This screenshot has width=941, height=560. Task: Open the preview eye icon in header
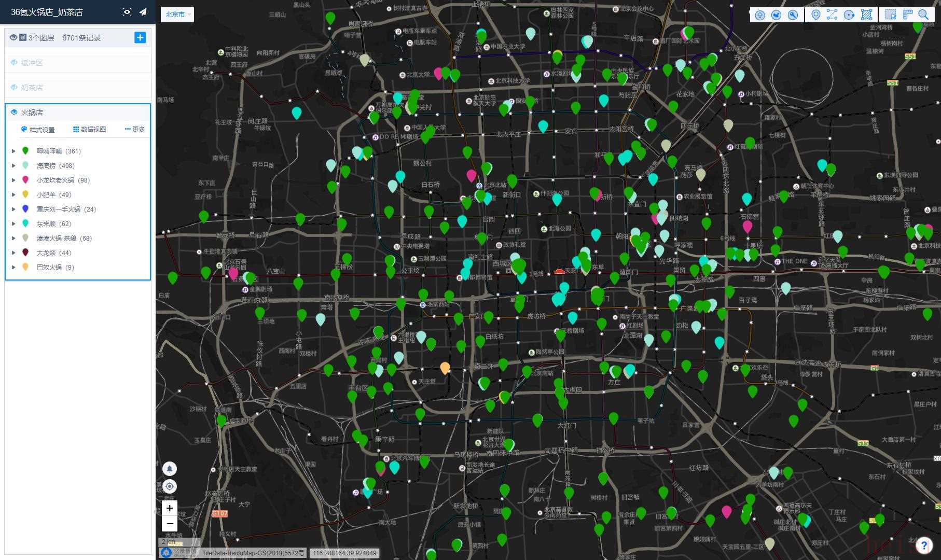click(x=127, y=12)
